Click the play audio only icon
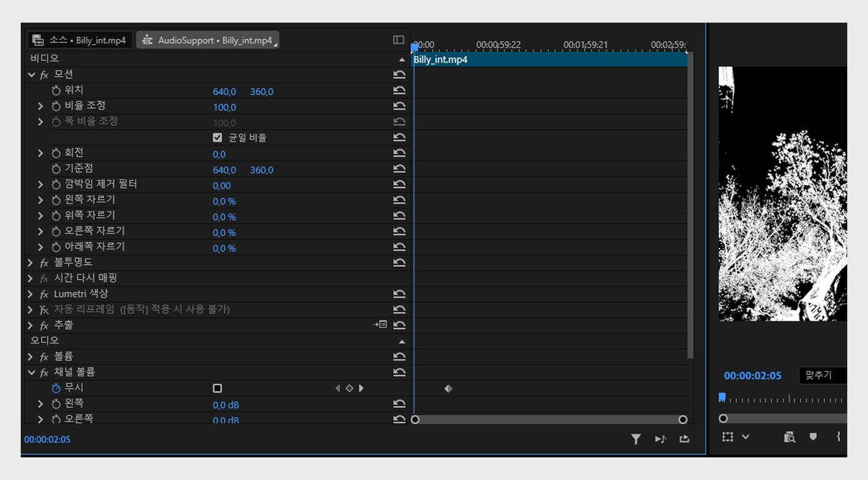 [x=660, y=439]
